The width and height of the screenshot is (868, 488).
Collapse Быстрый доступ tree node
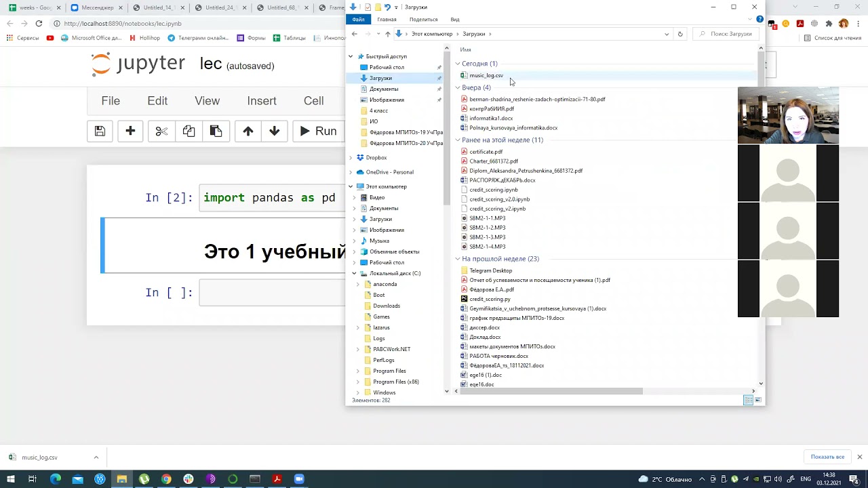coord(351,56)
